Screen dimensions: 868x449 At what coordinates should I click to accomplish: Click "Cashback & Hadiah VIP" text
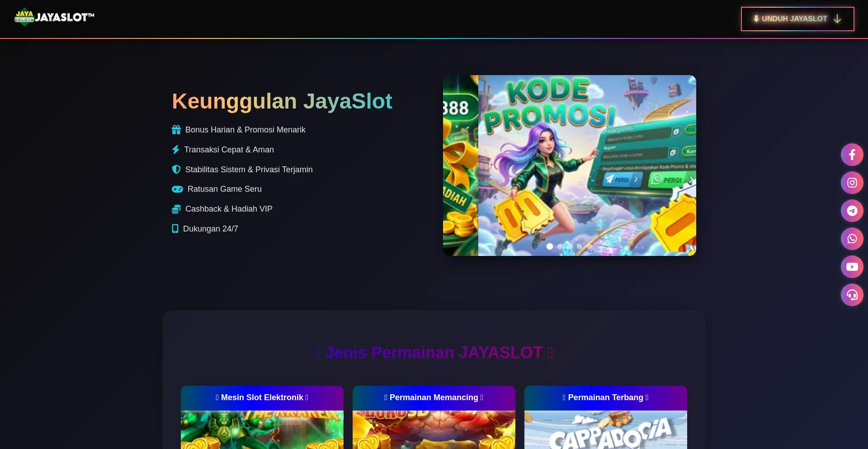229,209
